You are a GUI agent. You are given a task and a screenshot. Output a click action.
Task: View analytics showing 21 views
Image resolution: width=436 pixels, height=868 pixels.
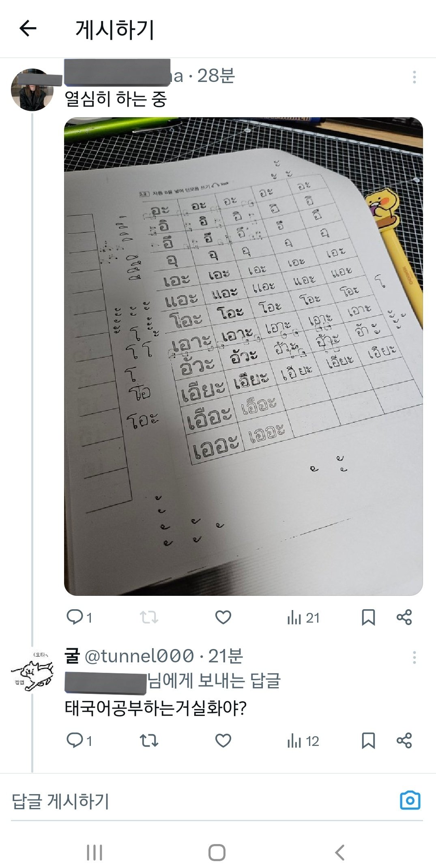coord(303,618)
